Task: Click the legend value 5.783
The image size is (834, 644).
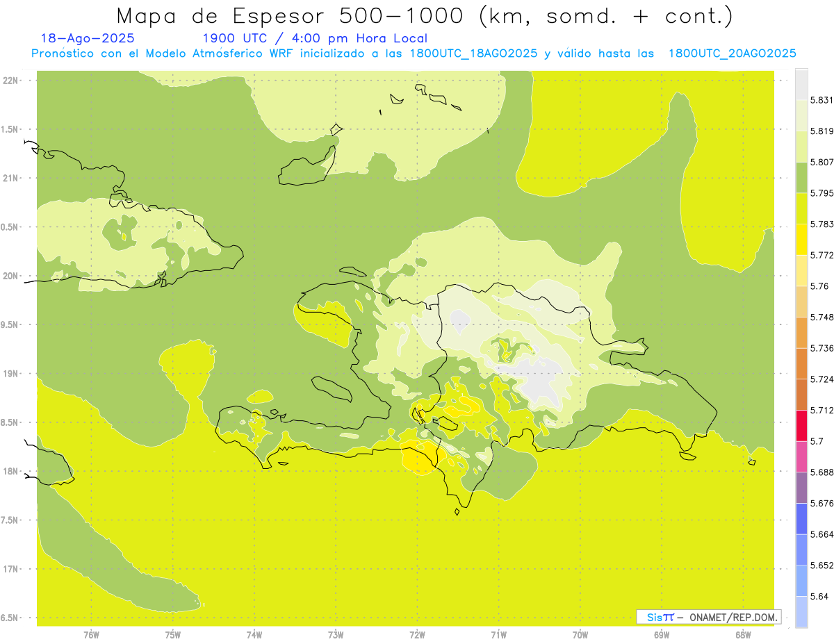Action: click(821, 224)
